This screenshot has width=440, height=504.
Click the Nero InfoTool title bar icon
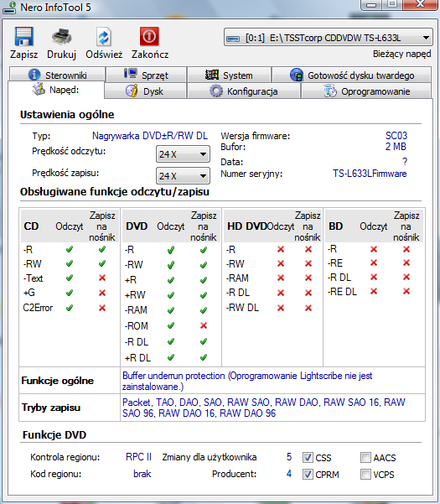click(9, 8)
